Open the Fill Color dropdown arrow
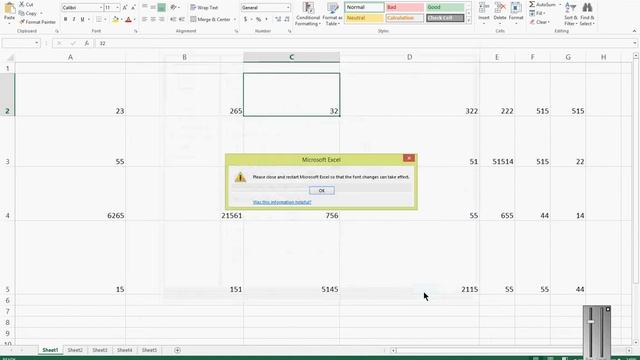The height and width of the screenshot is (360, 640). point(121,19)
